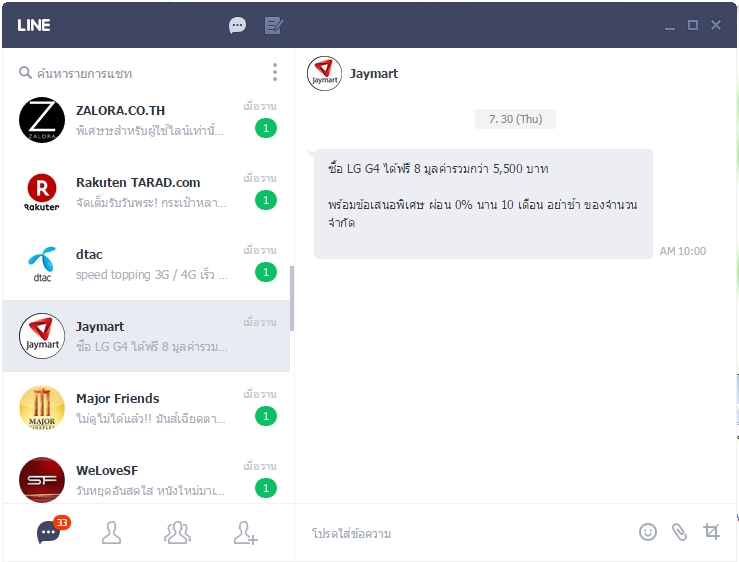This screenshot has height=562, width=739.
Task: Open the ZALORA.CO.TH chat
Action: click(x=146, y=120)
